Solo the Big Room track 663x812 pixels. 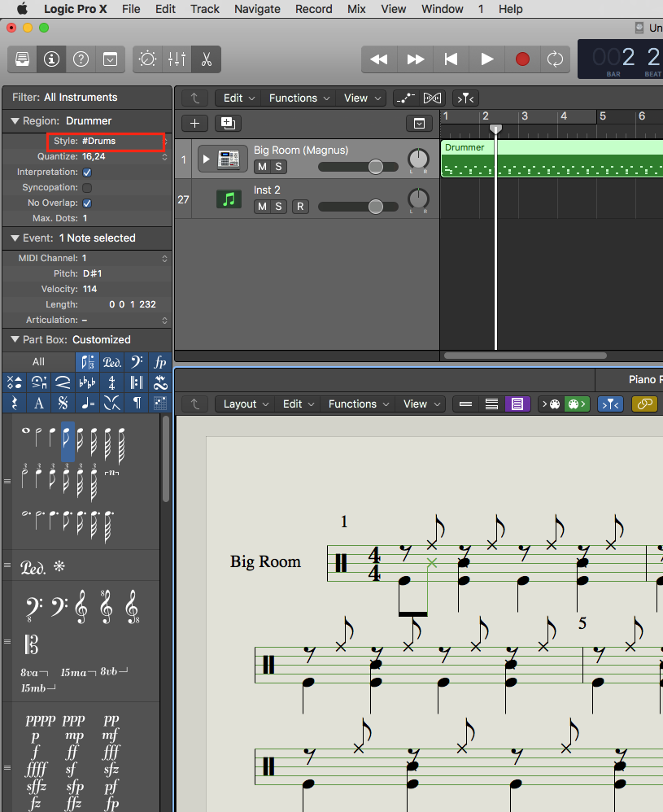tap(279, 167)
